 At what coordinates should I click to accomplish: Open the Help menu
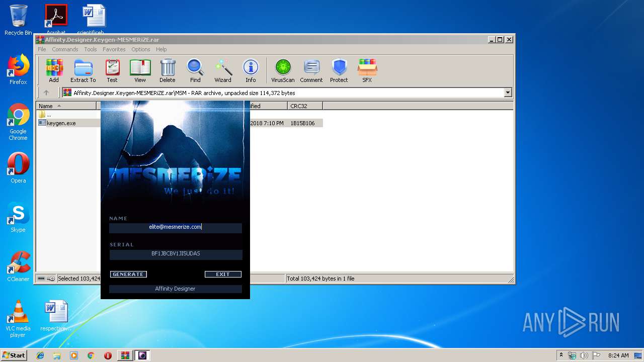coord(161,49)
